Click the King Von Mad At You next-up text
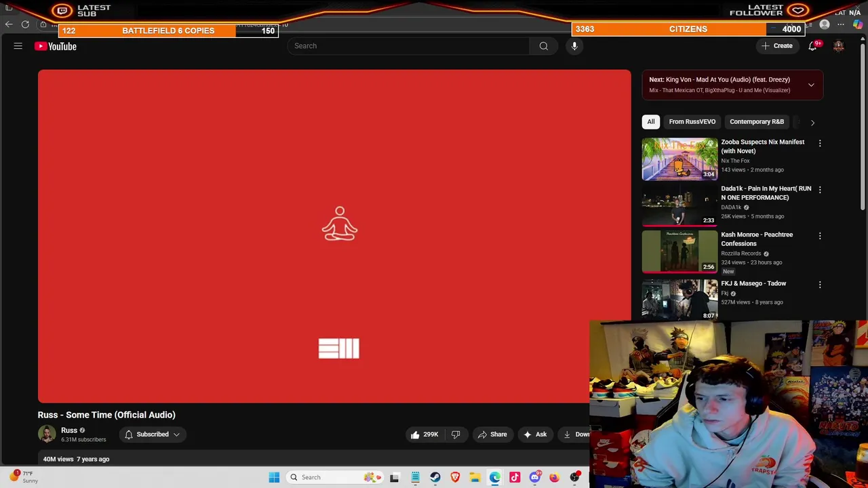 click(x=719, y=79)
